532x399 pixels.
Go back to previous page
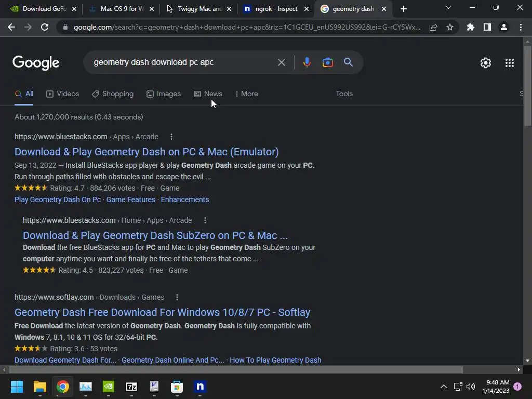11,27
